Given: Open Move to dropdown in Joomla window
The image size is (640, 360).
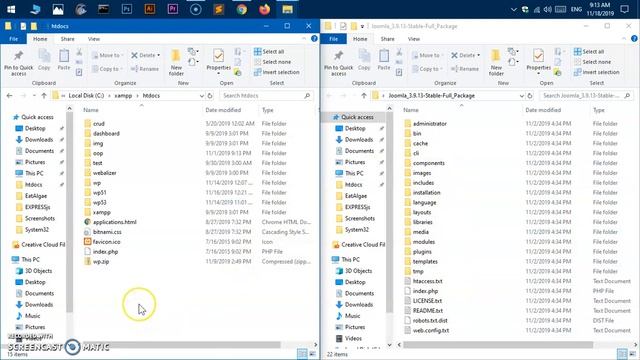Looking at the screenshot, I should click(x=427, y=55).
